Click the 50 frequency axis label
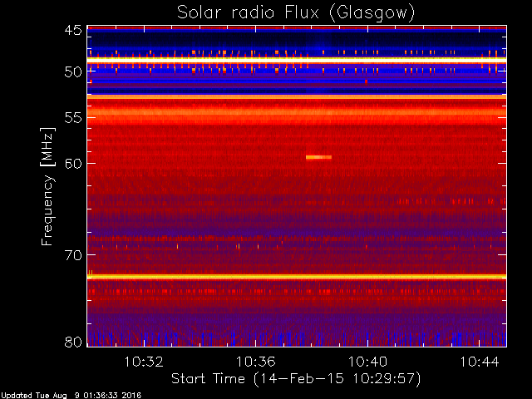 (73, 72)
